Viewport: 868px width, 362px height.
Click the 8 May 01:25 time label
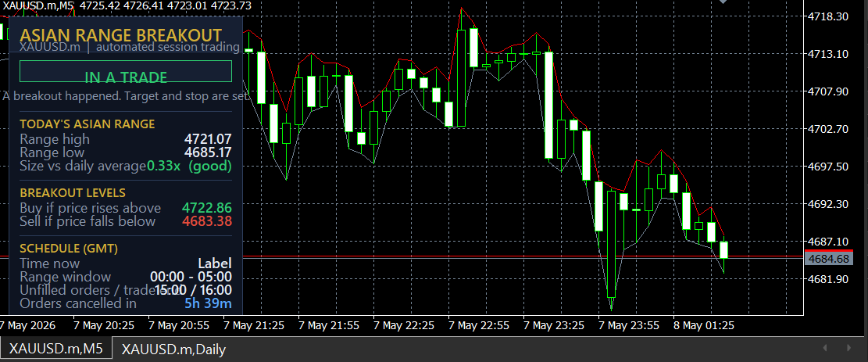[704, 325]
